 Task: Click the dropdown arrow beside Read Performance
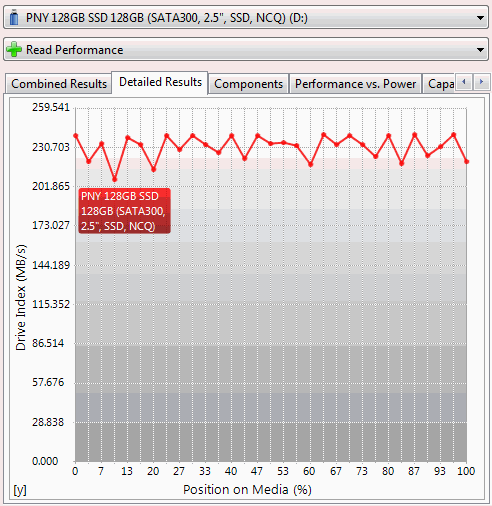point(480,50)
